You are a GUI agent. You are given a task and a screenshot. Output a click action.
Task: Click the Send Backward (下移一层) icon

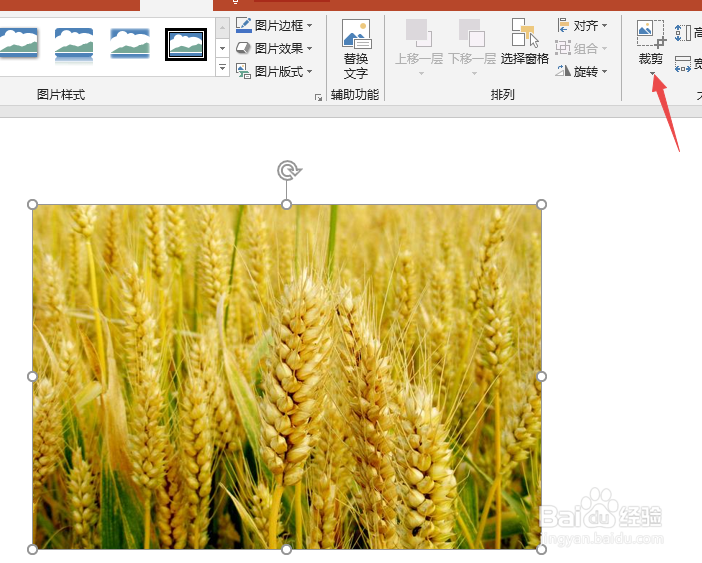[471, 33]
